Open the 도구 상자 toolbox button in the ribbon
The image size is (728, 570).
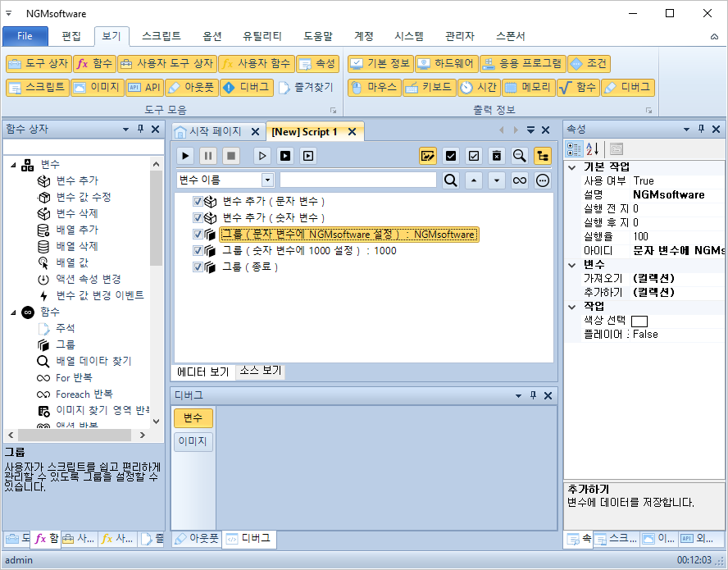click(39, 64)
